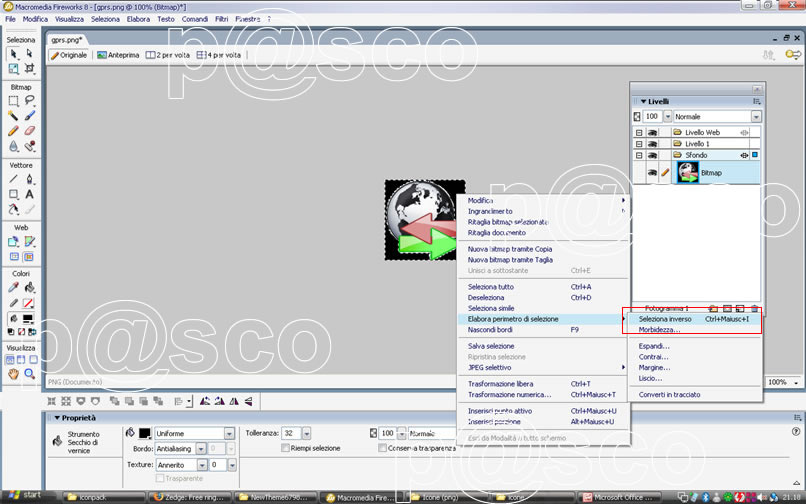Click the fill color swatch in Colori
The height and width of the screenshot is (504, 806).
coord(28,319)
